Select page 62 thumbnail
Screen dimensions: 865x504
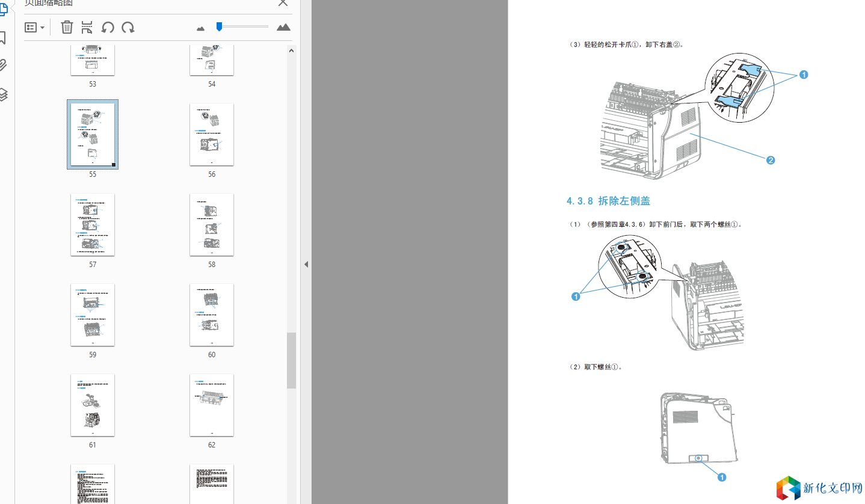(211, 405)
